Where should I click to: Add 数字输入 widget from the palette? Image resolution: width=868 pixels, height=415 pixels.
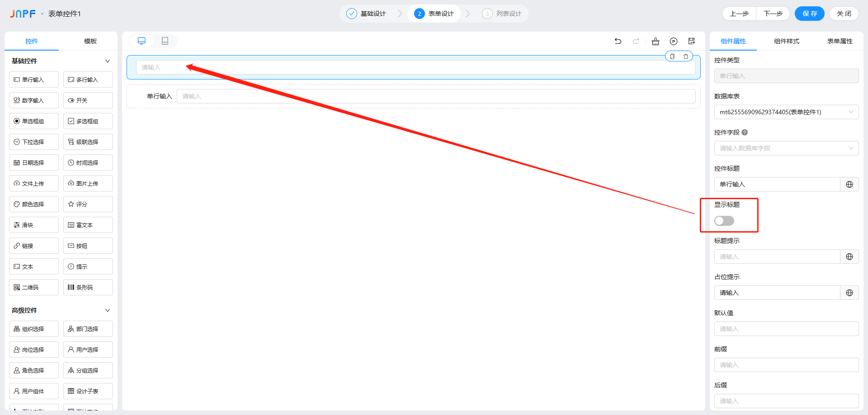(x=34, y=100)
